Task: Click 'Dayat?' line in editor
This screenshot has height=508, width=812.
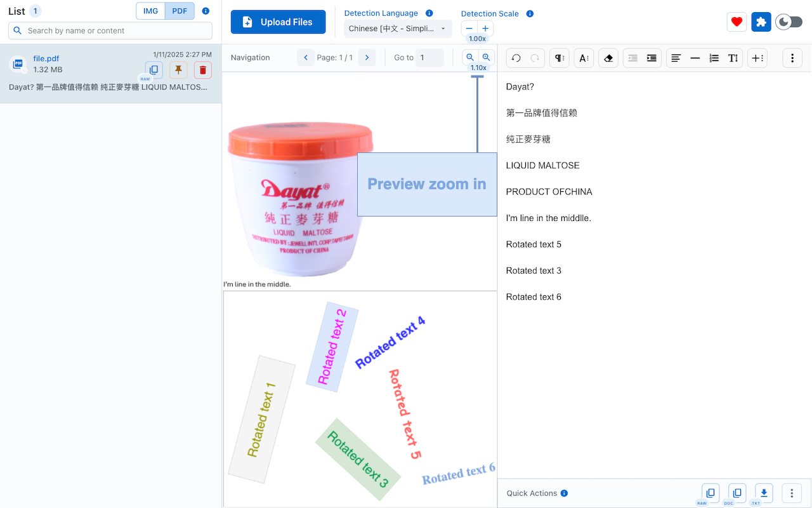Action: 520,87
